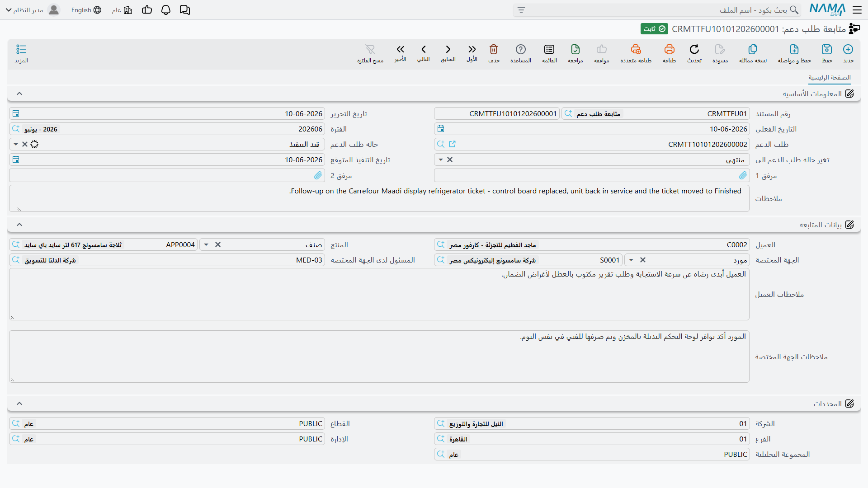
Task: Click the حفظ (Save) toolbar icon
Action: 827,49
